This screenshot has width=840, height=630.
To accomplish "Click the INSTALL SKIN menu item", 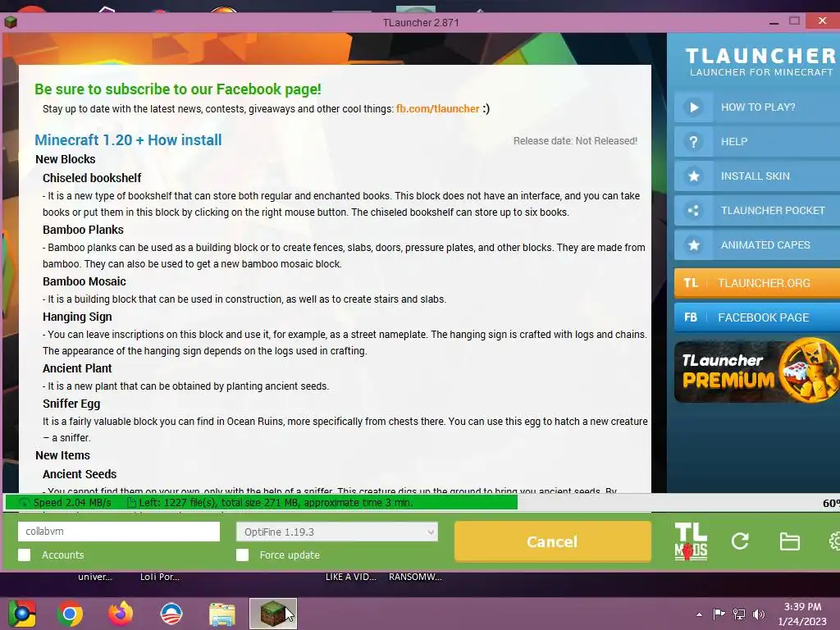I will (757, 176).
